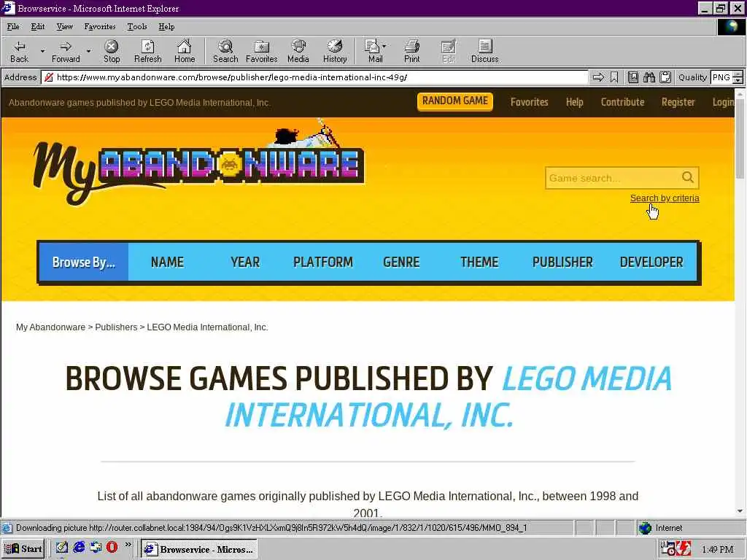Click the clipboard paste icon near Quality
Screen dimensions: 747x560
coord(665,77)
